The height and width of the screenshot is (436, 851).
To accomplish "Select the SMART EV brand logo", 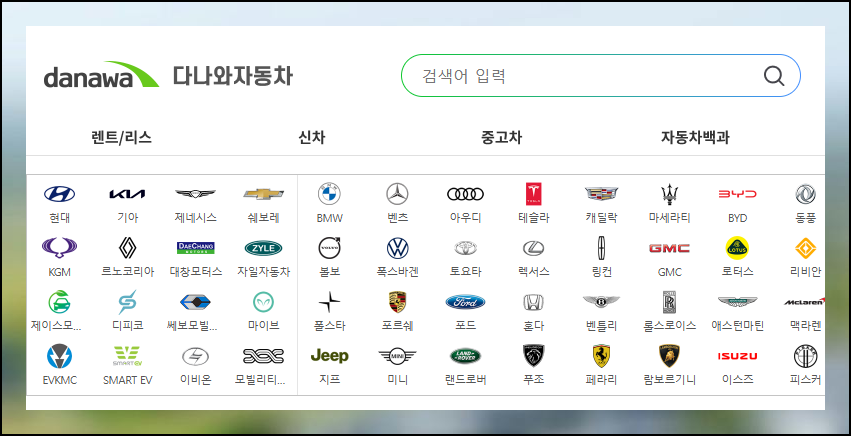I will click(128, 356).
